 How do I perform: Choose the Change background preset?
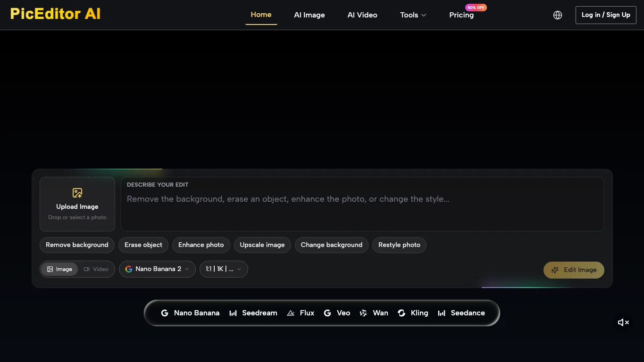pyautogui.click(x=332, y=245)
